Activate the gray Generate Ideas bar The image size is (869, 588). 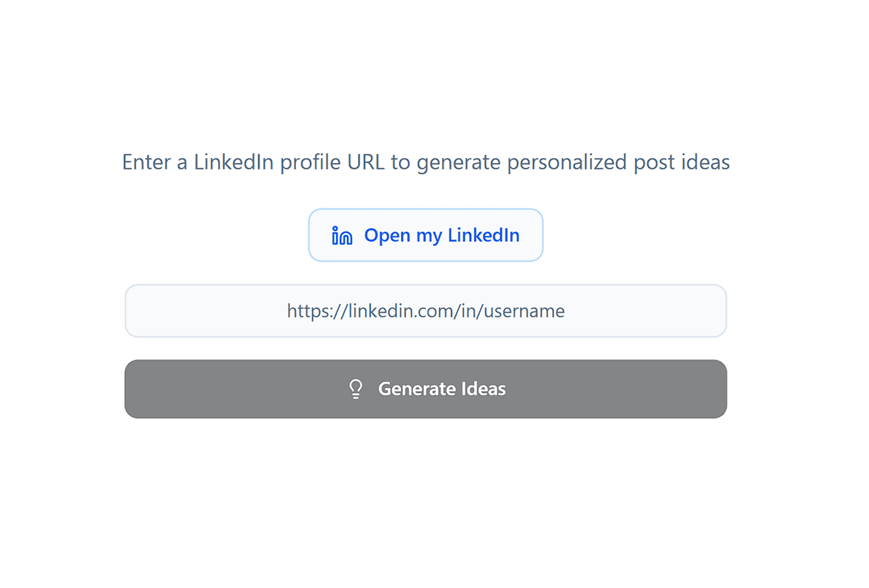click(x=425, y=389)
